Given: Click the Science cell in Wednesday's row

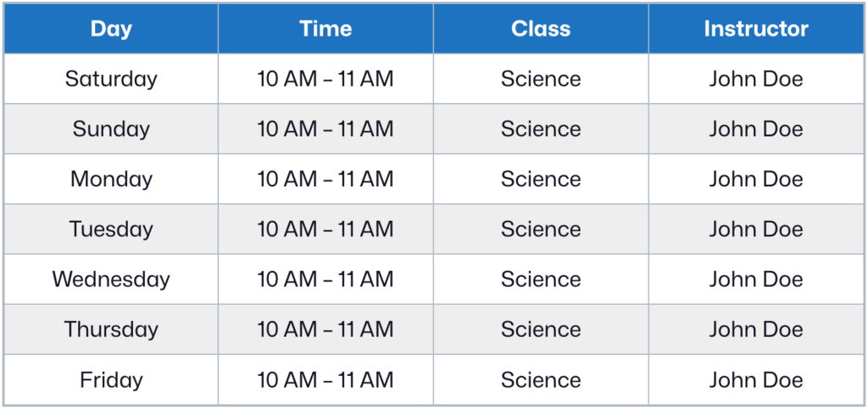Looking at the screenshot, I should pos(541,279).
